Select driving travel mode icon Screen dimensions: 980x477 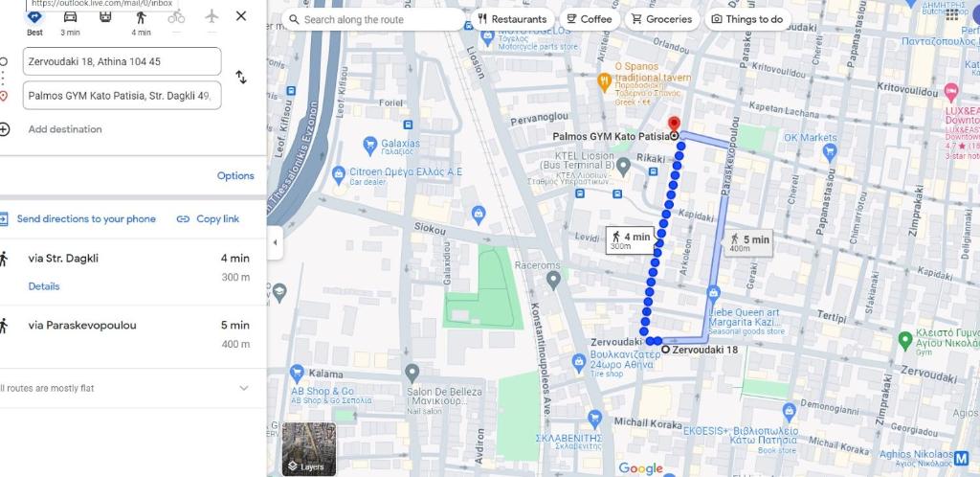click(x=71, y=17)
